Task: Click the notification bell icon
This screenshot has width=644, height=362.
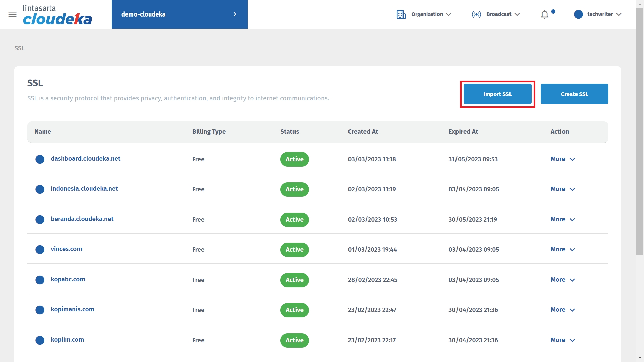Action: (x=544, y=14)
